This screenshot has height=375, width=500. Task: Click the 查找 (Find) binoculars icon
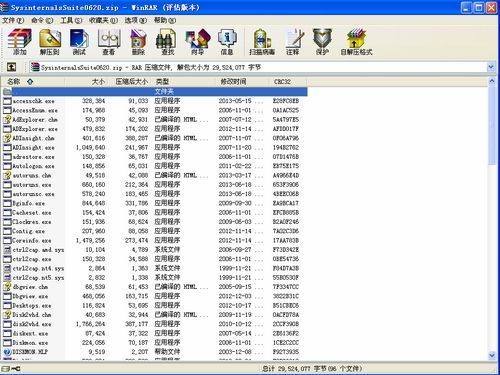167,42
